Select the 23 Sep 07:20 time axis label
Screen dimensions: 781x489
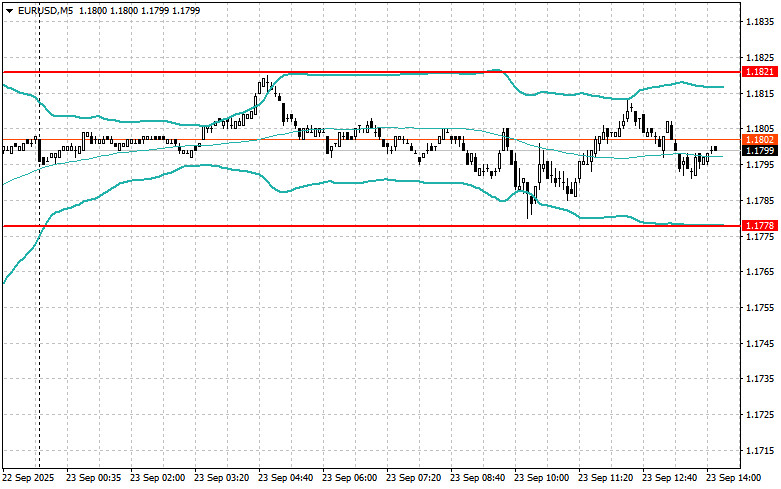pyautogui.click(x=413, y=478)
